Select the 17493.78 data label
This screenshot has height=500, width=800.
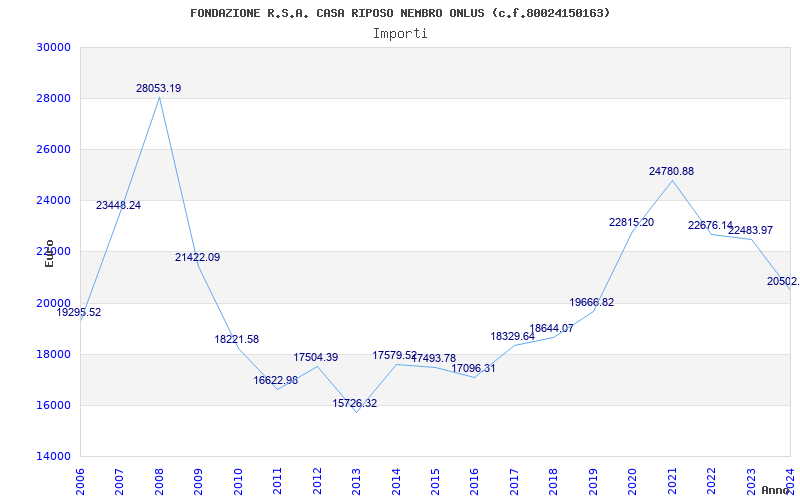pyautogui.click(x=434, y=359)
